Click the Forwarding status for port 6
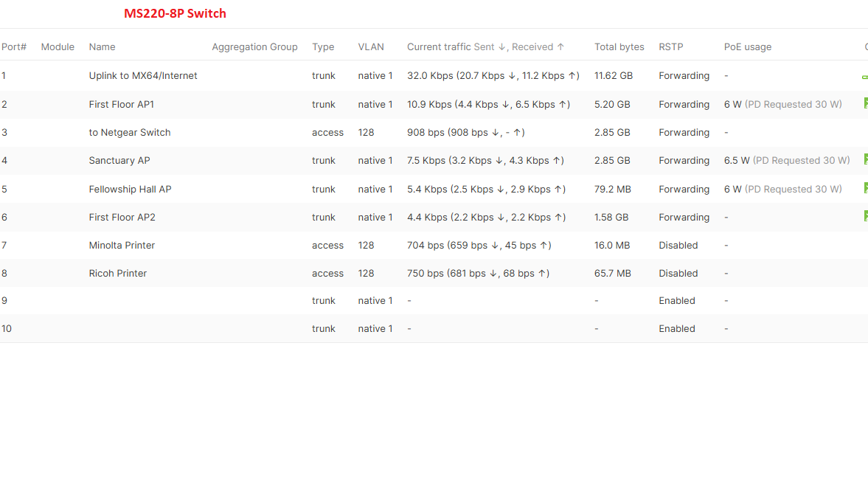The height and width of the screenshot is (478, 868). 684,217
